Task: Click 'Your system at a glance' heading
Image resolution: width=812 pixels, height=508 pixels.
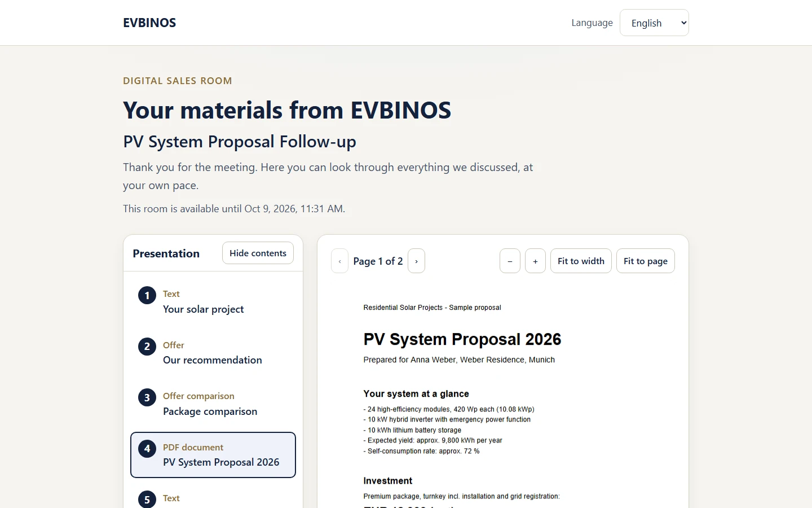Action: coord(416,394)
